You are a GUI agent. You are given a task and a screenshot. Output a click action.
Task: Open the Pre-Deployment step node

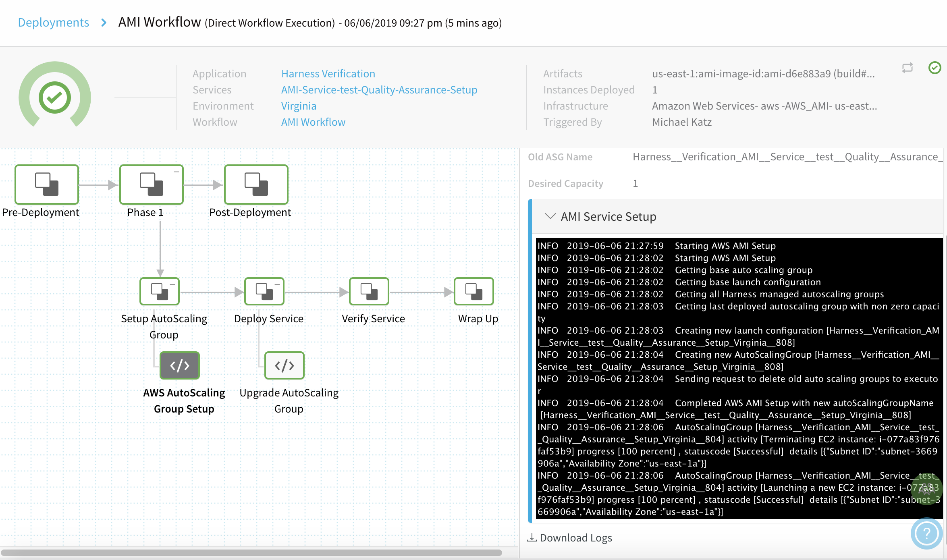(x=47, y=185)
